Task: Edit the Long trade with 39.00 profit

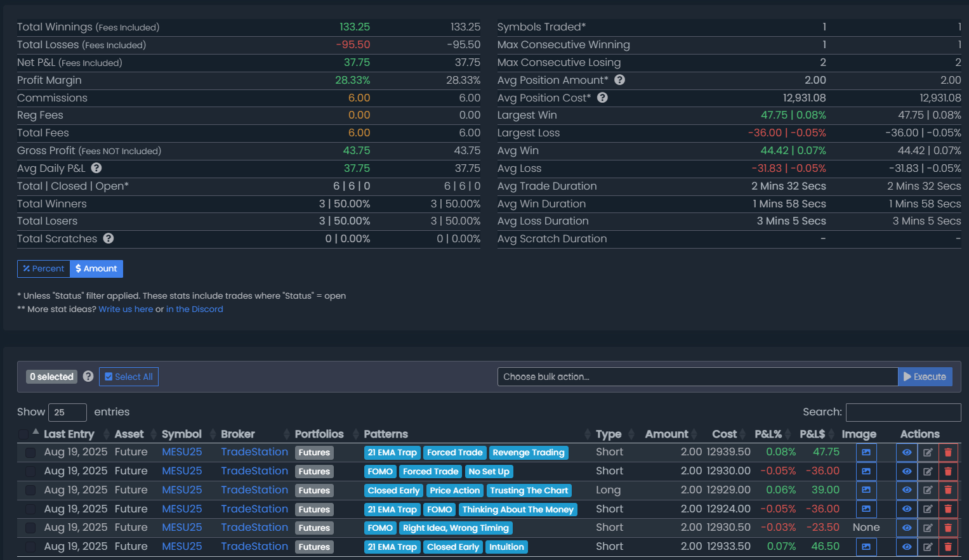Action: coord(928,490)
